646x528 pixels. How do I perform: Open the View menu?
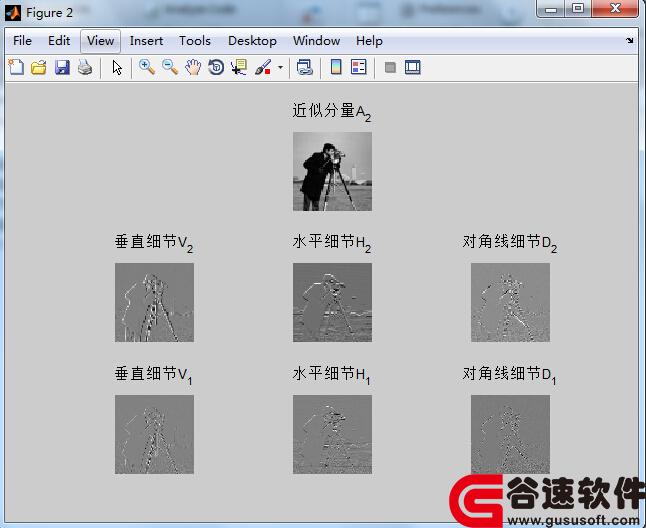pos(101,41)
